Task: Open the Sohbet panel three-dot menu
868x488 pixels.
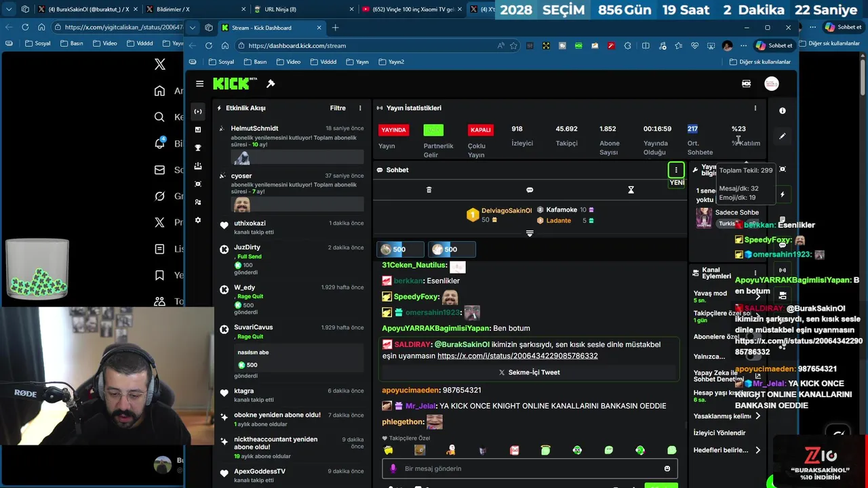Action: 676,170
